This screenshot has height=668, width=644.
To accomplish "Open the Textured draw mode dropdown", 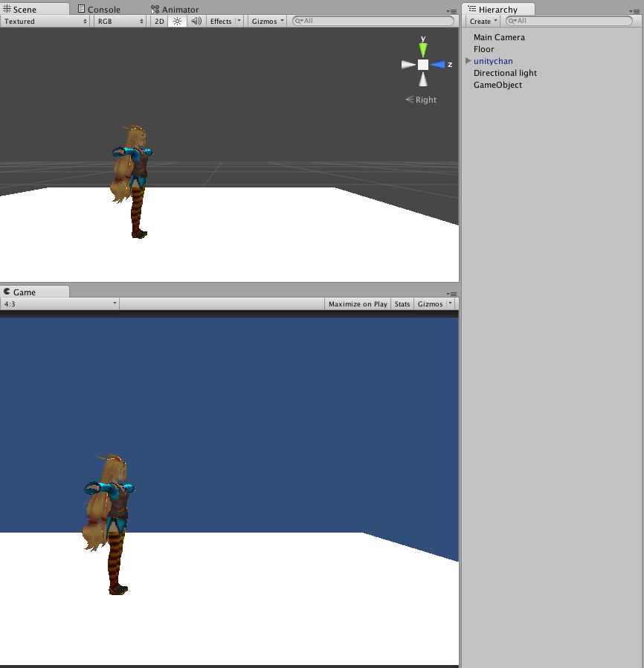I will (45, 21).
